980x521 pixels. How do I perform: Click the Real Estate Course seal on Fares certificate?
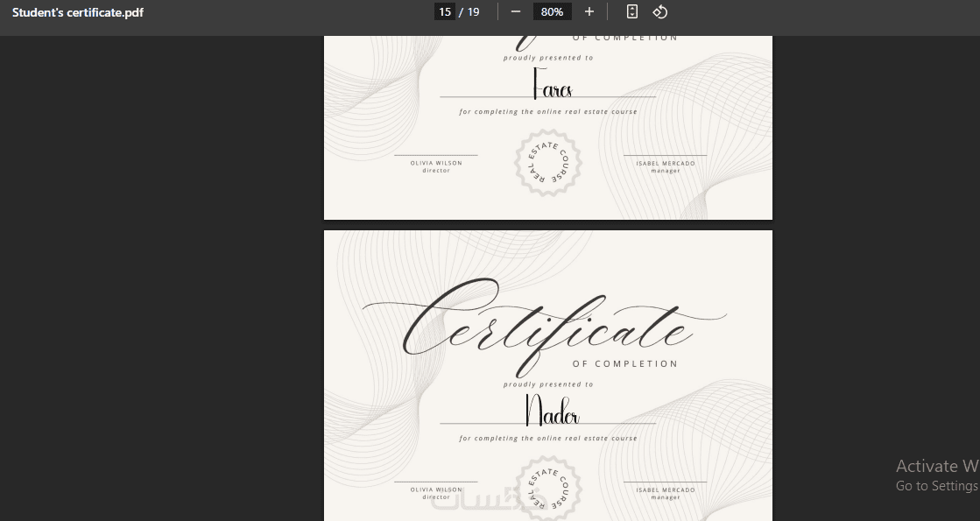pyautogui.click(x=548, y=162)
